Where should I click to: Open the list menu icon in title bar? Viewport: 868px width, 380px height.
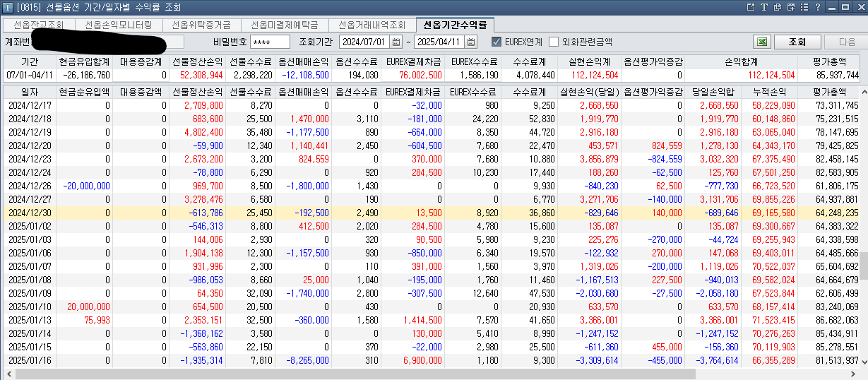(804, 7)
